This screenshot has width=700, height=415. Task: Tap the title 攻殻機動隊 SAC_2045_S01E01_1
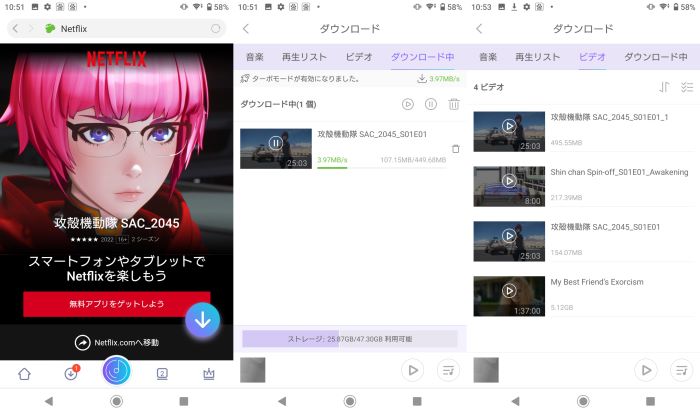(x=609, y=117)
